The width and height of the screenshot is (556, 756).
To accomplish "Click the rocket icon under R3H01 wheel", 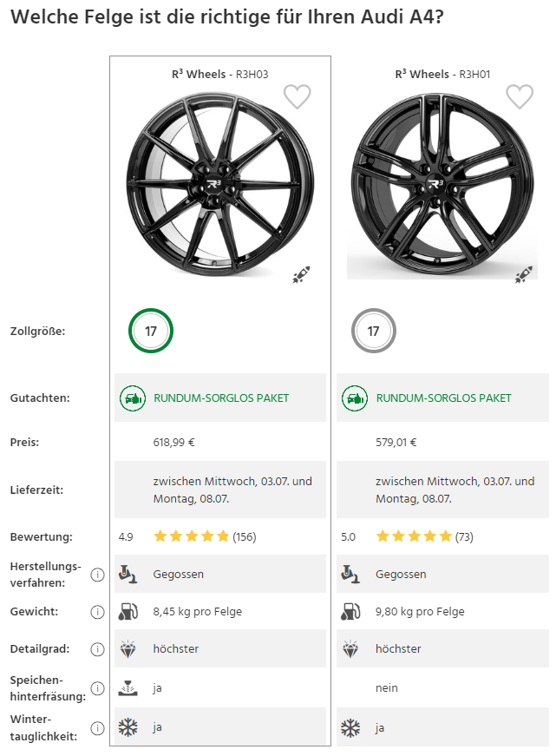I will 523,275.
